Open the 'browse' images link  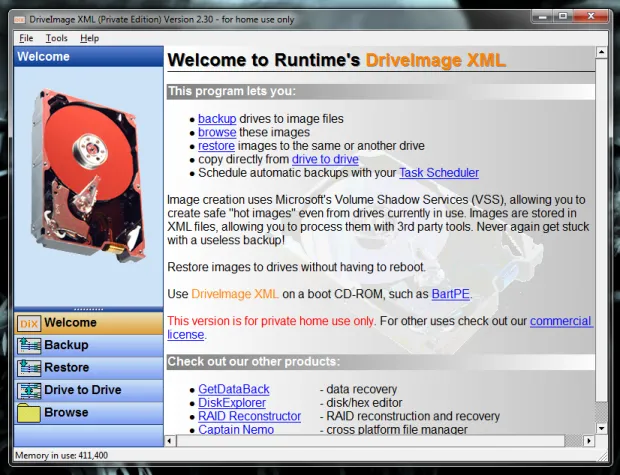(217, 132)
